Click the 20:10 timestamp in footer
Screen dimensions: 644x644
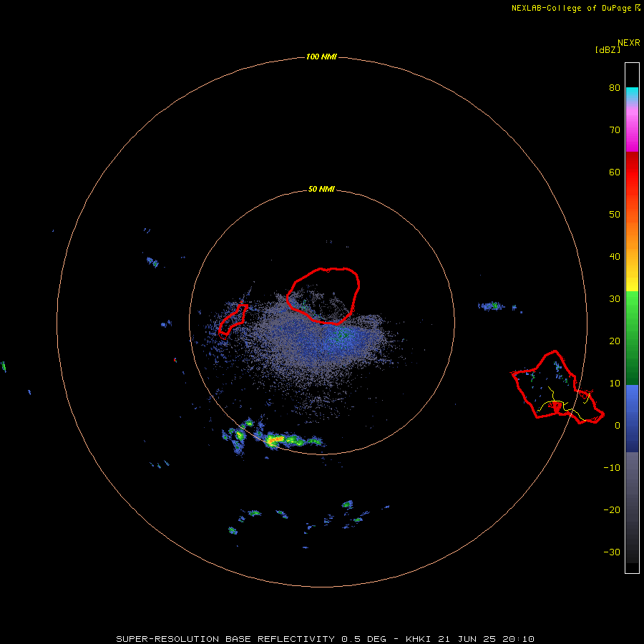(518, 639)
